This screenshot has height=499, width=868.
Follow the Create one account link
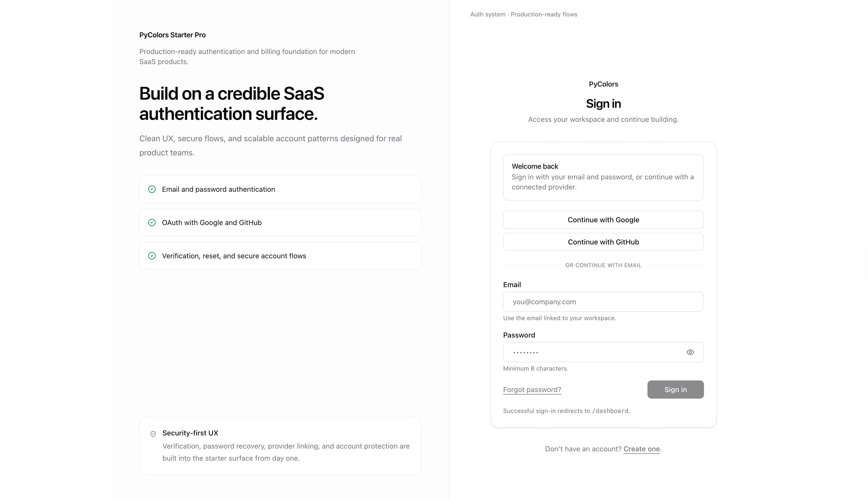[x=641, y=449]
